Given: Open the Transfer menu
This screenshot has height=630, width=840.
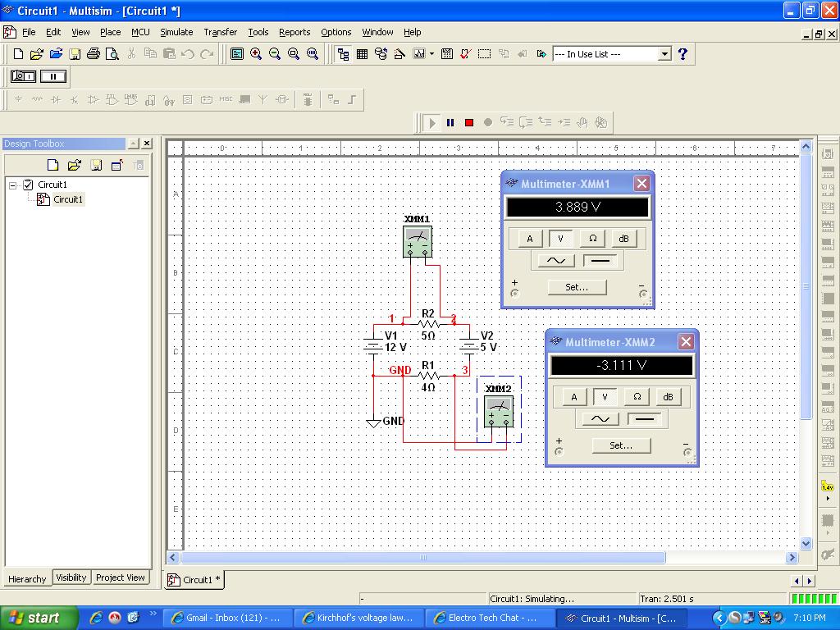Looking at the screenshot, I should (x=220, y=32).
